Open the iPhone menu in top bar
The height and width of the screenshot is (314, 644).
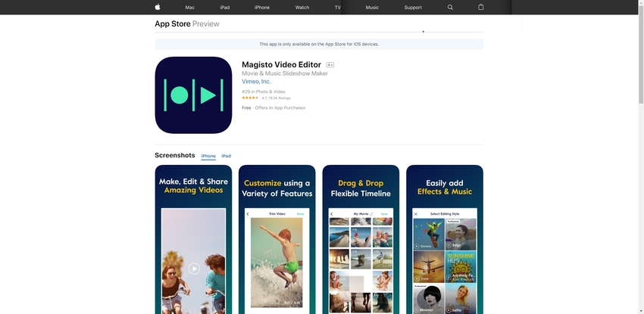[x=262, y=8]
